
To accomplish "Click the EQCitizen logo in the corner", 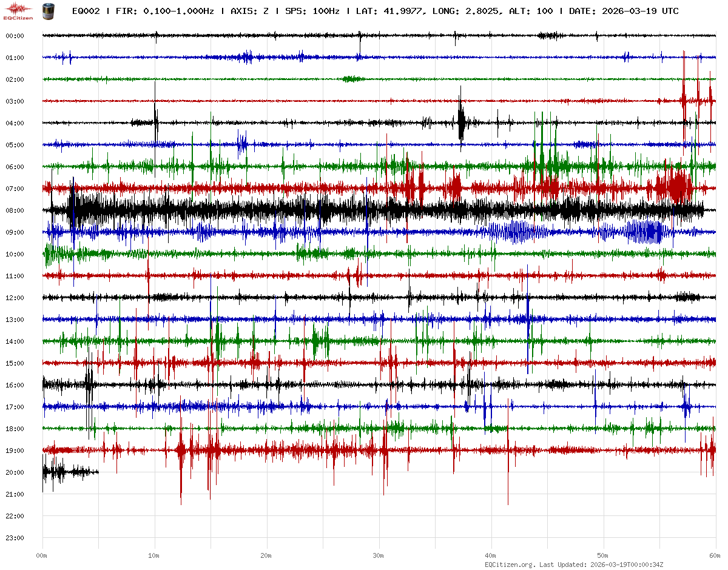I will click(x=18, y=10).
